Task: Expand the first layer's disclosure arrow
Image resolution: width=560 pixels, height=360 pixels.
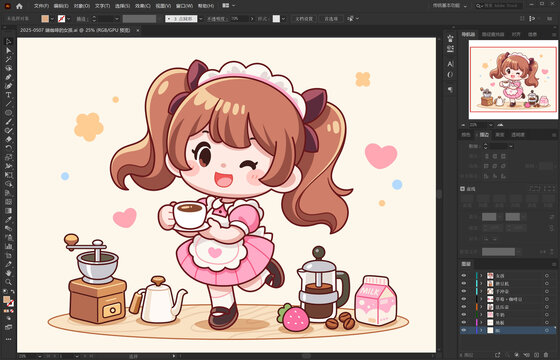Action: [481, 276]
